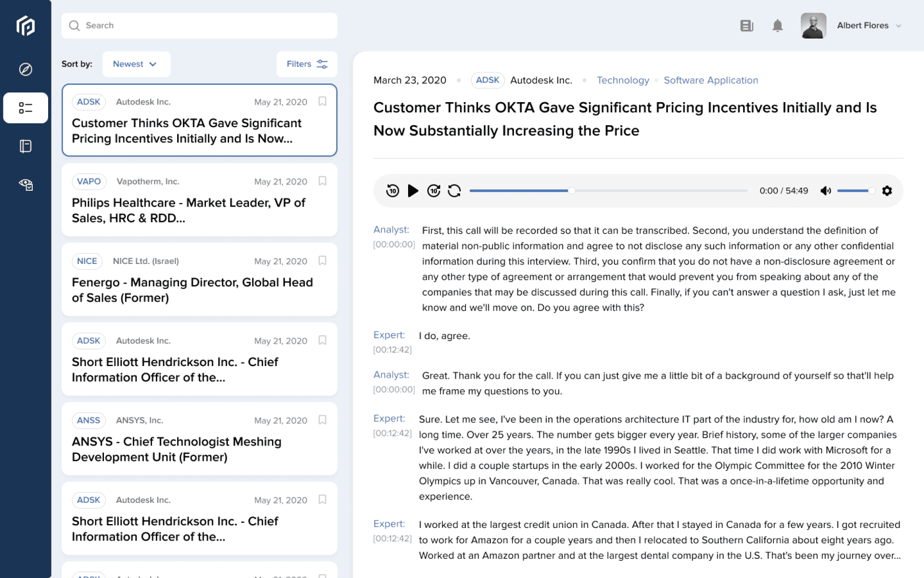
Task: Bookmark the Philips Healthcare card
Action: click(322, 181)
